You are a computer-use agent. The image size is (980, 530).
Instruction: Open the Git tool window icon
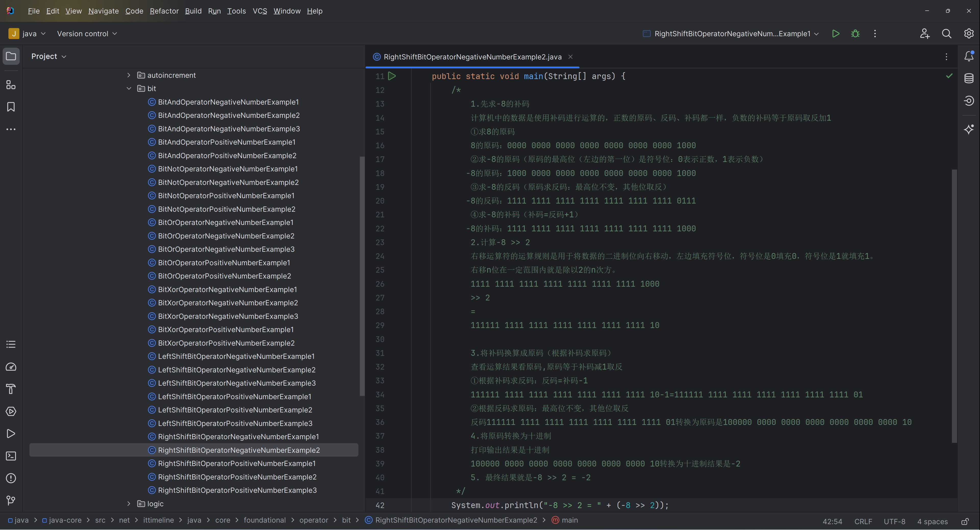tap(11, 500)
